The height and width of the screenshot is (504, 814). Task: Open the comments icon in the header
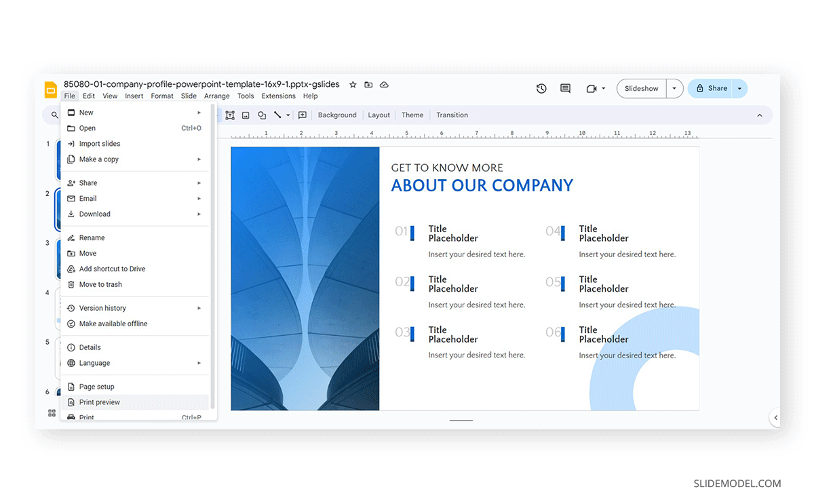(565, 88)
